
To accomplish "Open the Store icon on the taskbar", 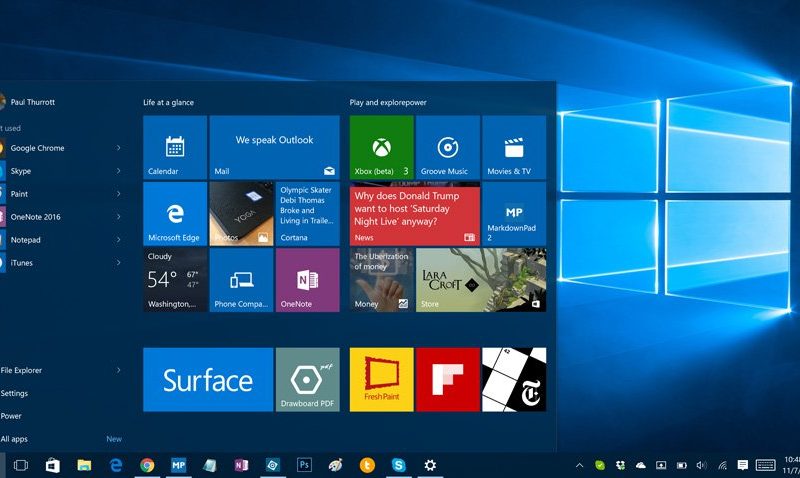I will click(53, 465).
